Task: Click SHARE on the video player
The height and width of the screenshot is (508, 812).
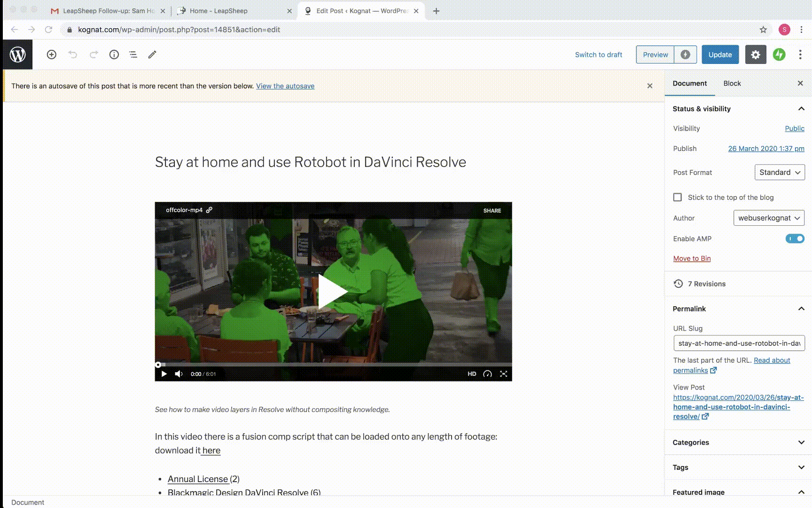Action: [492, 210]
